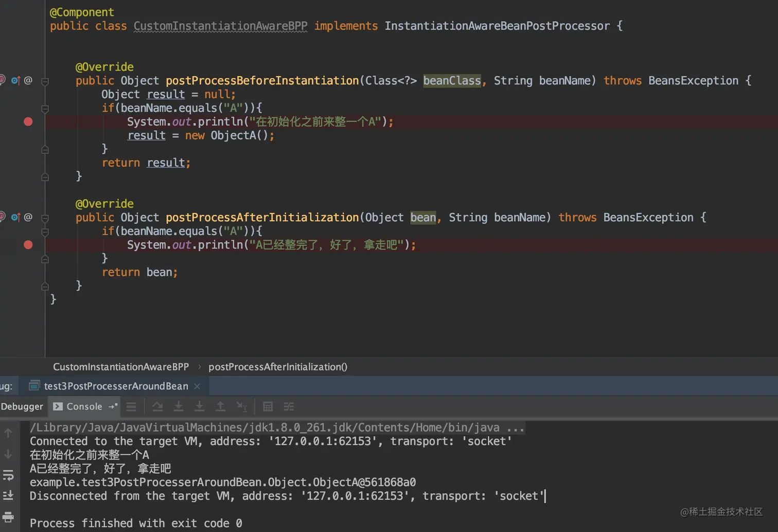Click the @ gutter marker beside postProcessAfterInitialization
Screen dimensions: 778x532
(x=28, y=217)
